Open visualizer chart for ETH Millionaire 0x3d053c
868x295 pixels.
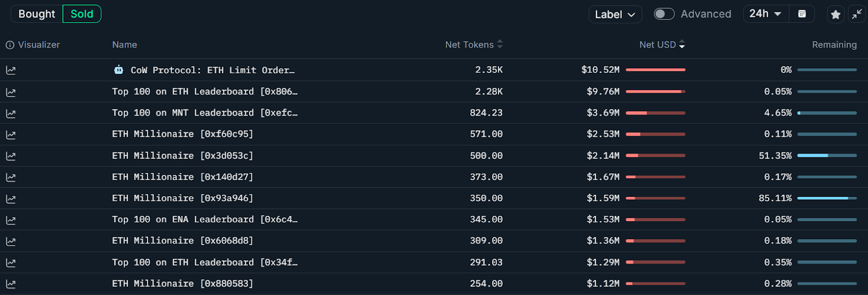click(11, 156)
